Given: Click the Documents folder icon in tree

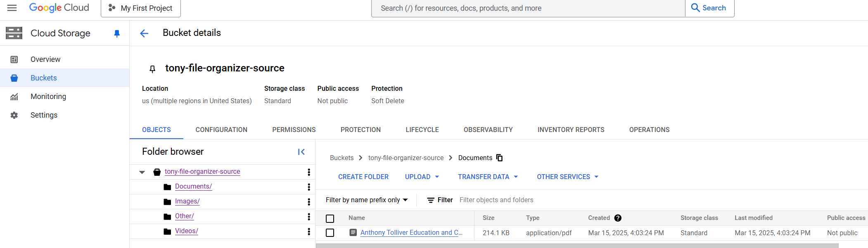Looking at the screenshot, I should click(167, 187).
